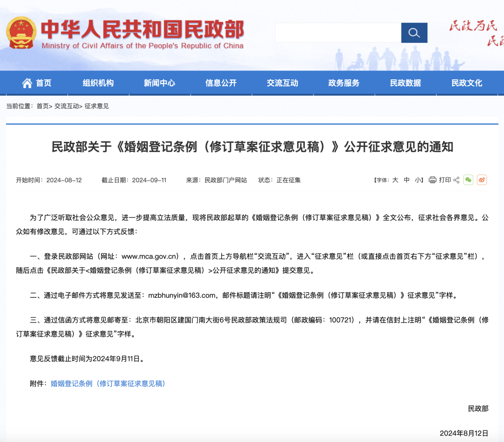This screenshot has width=504, height=442.
Task: Set font size to small (小)
Action: click(x=418, y=180)
